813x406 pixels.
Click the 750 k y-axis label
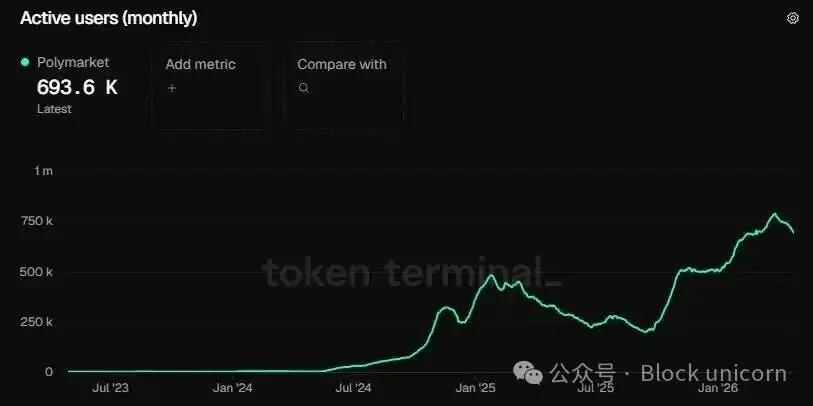tap(38, 221)
